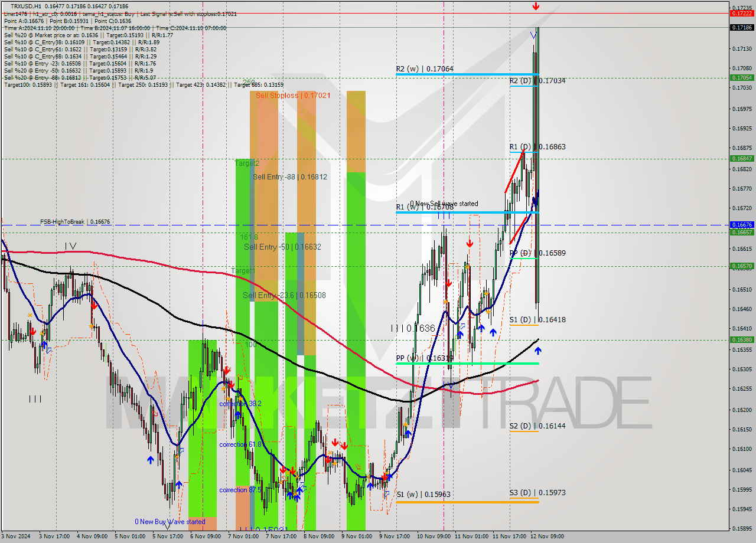Screen dimensions: 756x543
Task: Select the 'Sell Entry -50 | 0.16632' label
Action: click(x=282, y=247)
